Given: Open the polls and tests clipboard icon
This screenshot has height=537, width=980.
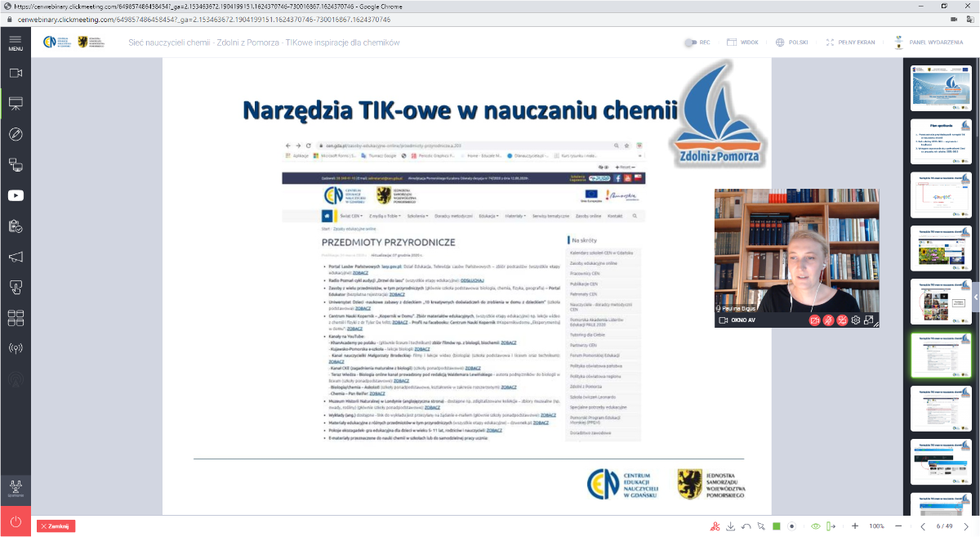Looking at the screenshot, I should coord(16,226).
